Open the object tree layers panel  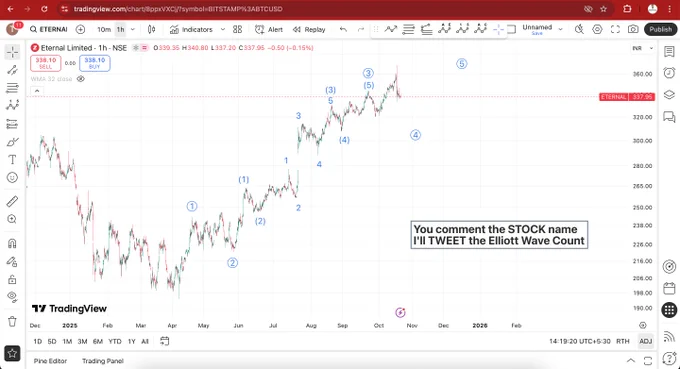click(669, 95)
